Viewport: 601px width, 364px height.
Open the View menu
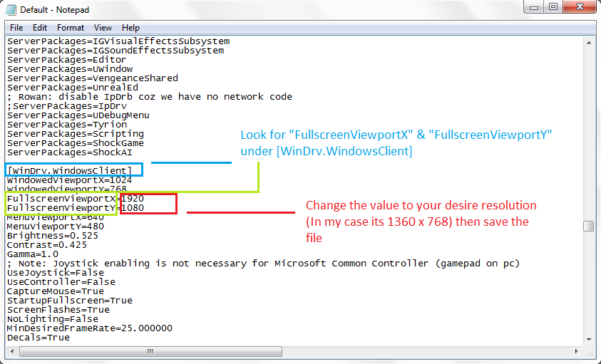tap(103, 28)
